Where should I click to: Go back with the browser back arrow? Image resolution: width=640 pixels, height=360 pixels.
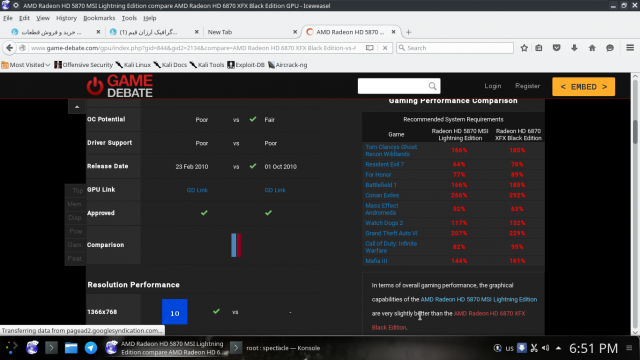coord(9,48)
